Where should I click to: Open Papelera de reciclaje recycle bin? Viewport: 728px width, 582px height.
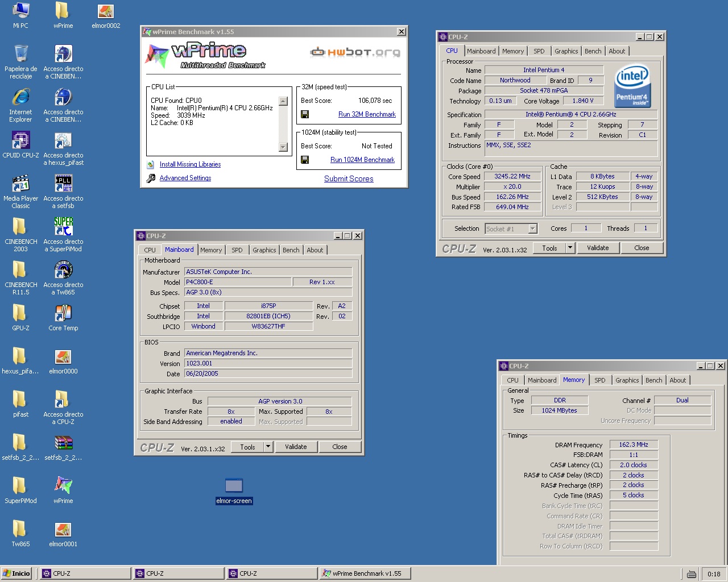coord(20,54)
